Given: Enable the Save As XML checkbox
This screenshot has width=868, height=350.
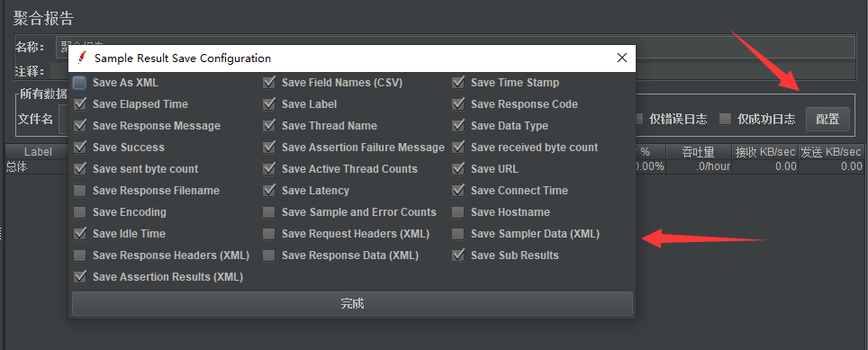Looking at the screenshot, I should point(80,83).
